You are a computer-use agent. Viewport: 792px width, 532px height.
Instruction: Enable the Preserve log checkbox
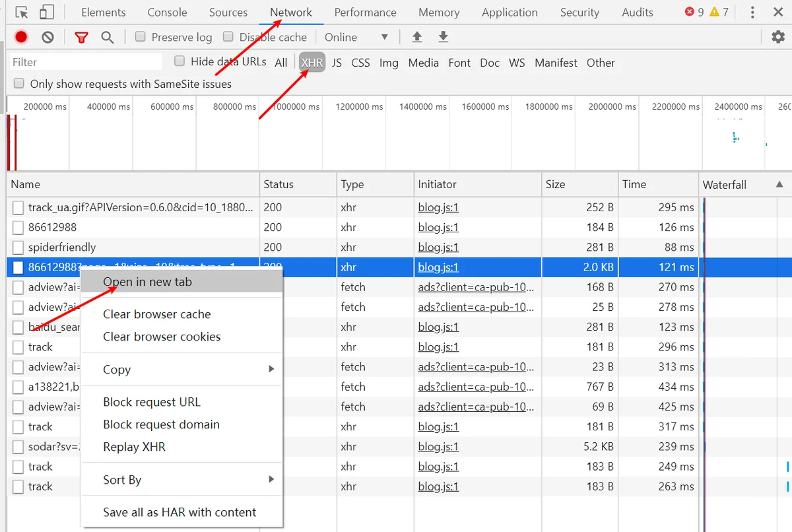pyautogui.click(x=140, y=37)
